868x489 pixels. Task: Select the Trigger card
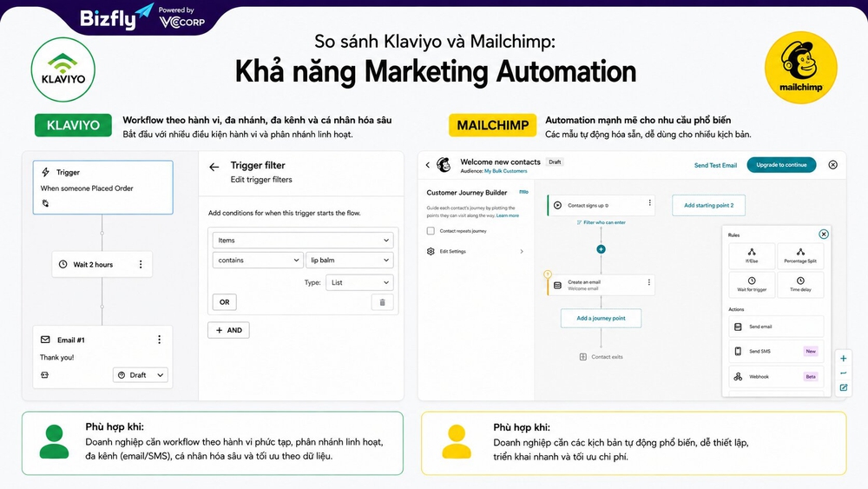click(x=103, y=188)
